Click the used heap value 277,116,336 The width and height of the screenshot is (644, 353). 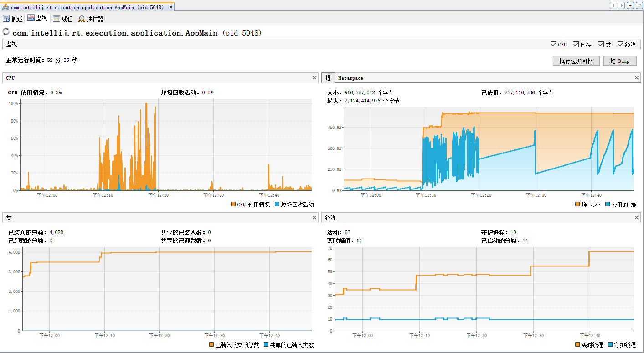tap(520, 92)
